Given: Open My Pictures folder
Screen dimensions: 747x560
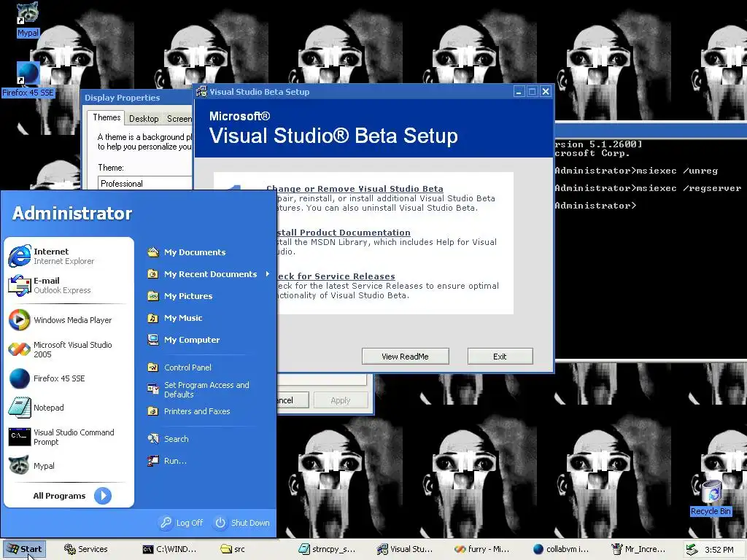Looking at the screenshot, I should click(x=180, y=296).
